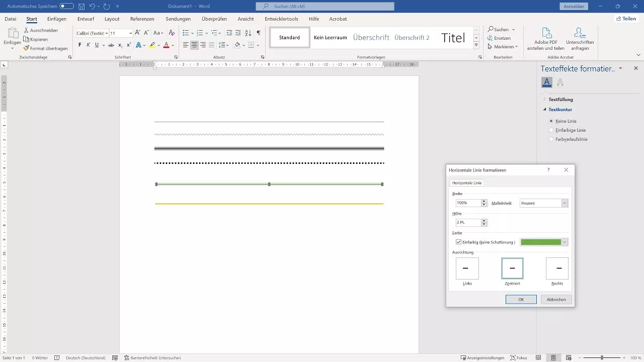Viewport: 644px width, 362px height.
Task: Select the Zentriert alignment option
Action: point(512,268)
